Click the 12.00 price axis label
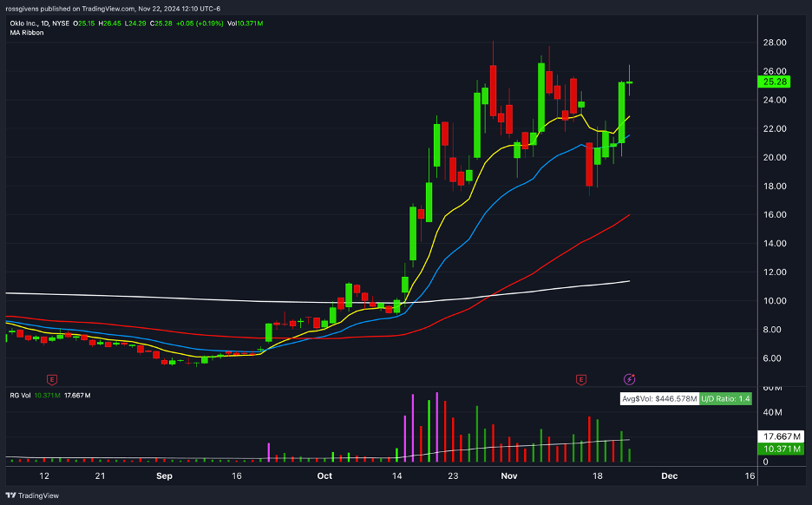 [x=775, y=272]
